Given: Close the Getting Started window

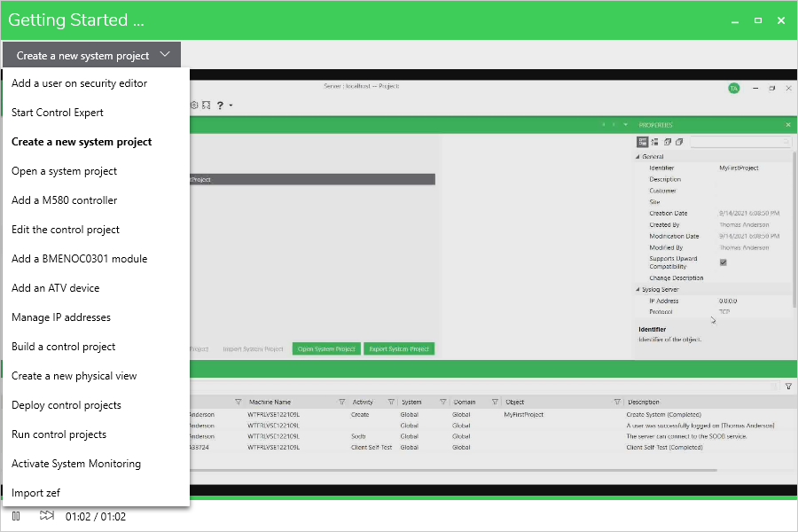Looking at the screenshot, I should pyautogui.click(x=781, y=20).
